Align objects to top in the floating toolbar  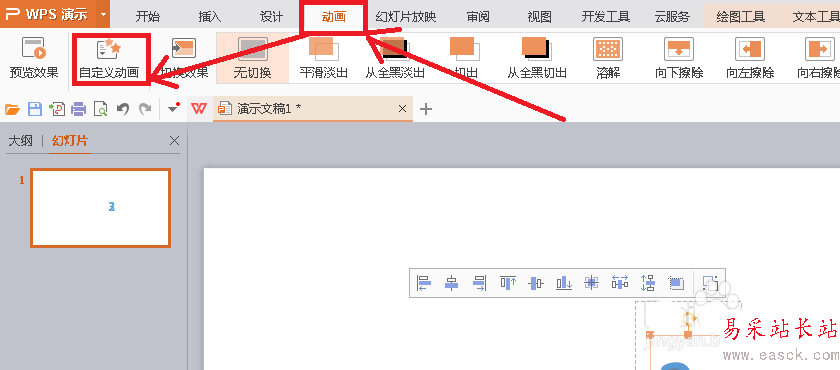tap(508, 283)
